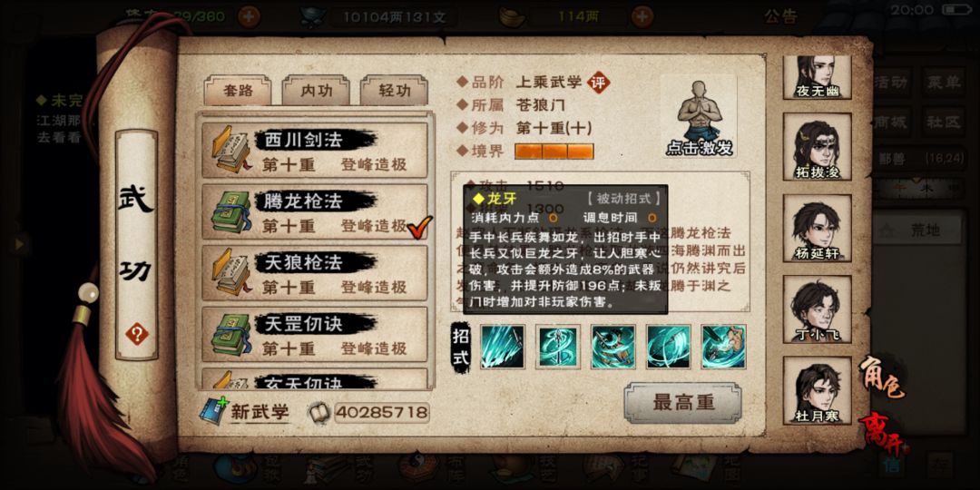Viewport: 980px width, 490px height.
Task: Select the fifth skill move icon
Action: tap(723, 347)
